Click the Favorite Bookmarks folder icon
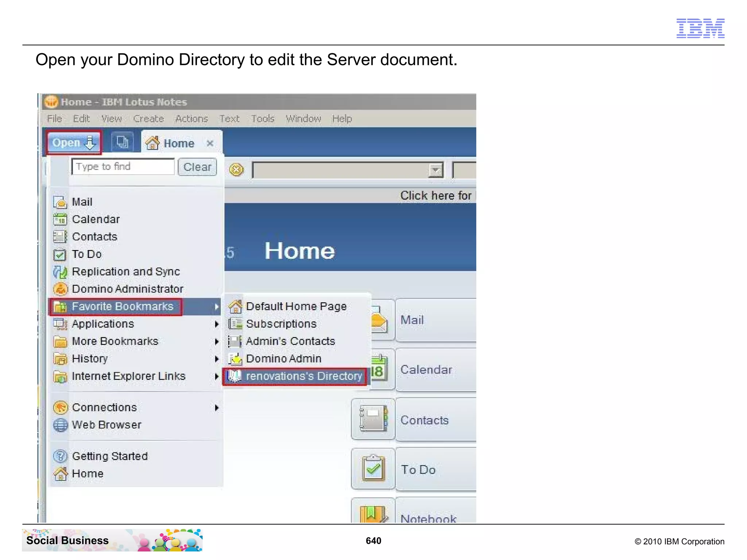Image resolution: width=747 pixels, height=560 pixels. point(60,307)
